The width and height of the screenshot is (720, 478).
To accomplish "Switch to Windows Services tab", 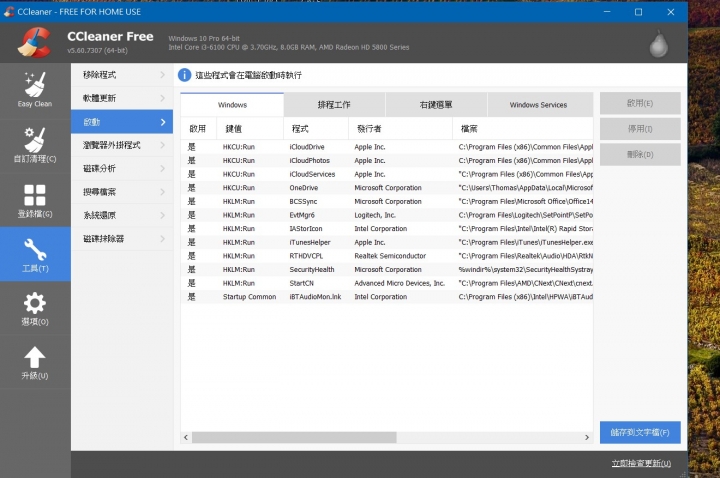I will [538, 105].
